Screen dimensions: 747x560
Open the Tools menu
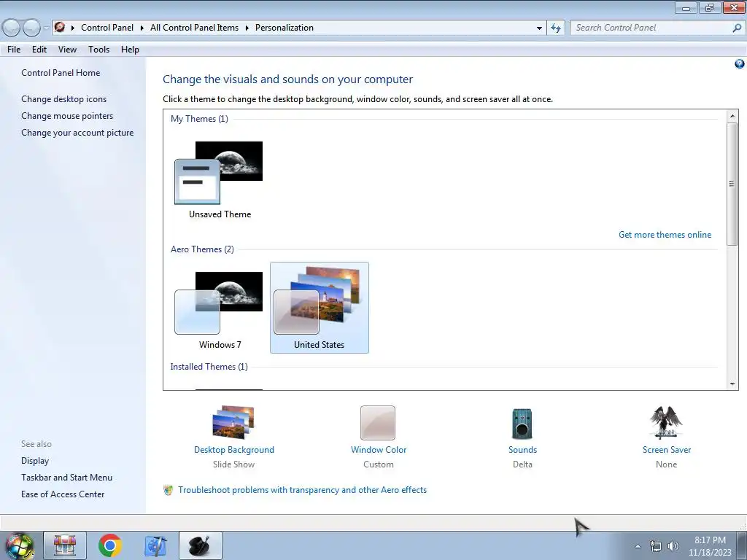click(x=98, y=50)
